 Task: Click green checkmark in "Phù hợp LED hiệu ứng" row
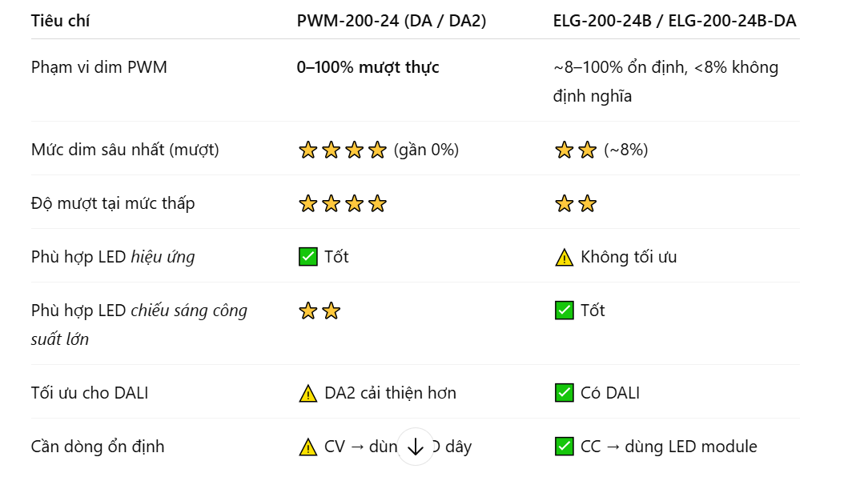pos(307,257)
